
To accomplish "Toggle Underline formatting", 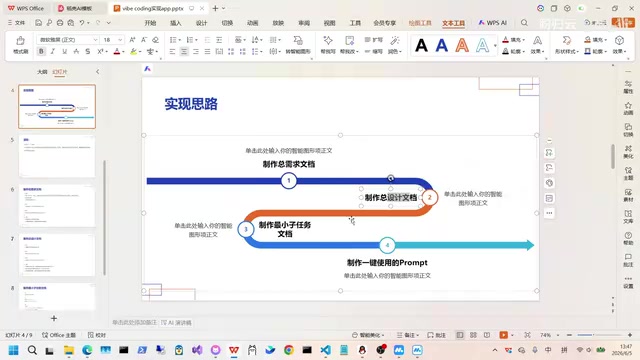I will pyautogui.click(x=64, y=51).
